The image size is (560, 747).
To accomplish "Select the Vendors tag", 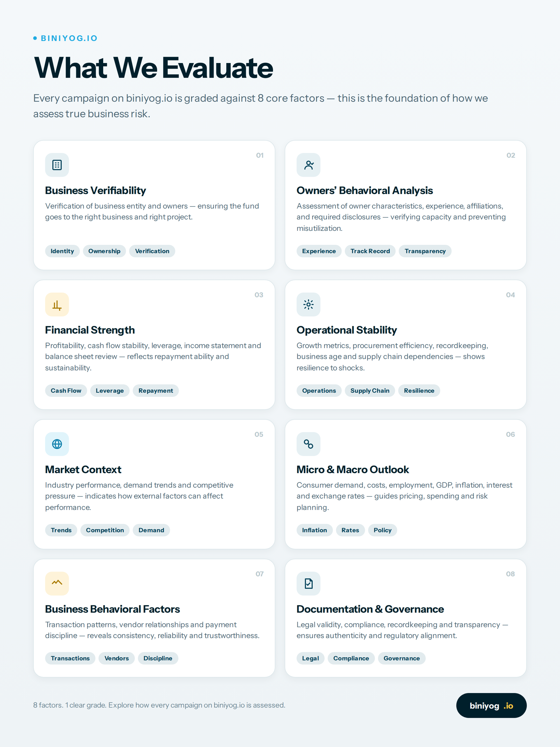I will pos(116,658).
